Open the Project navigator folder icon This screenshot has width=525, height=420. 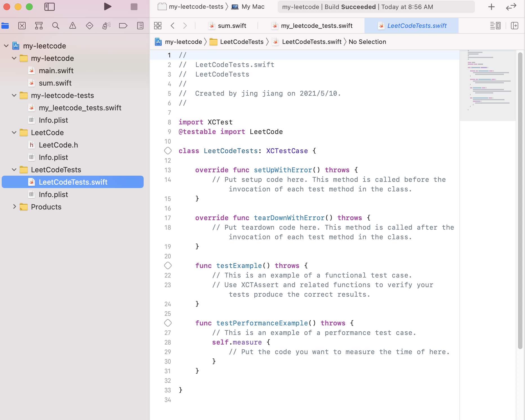[5, 26]
